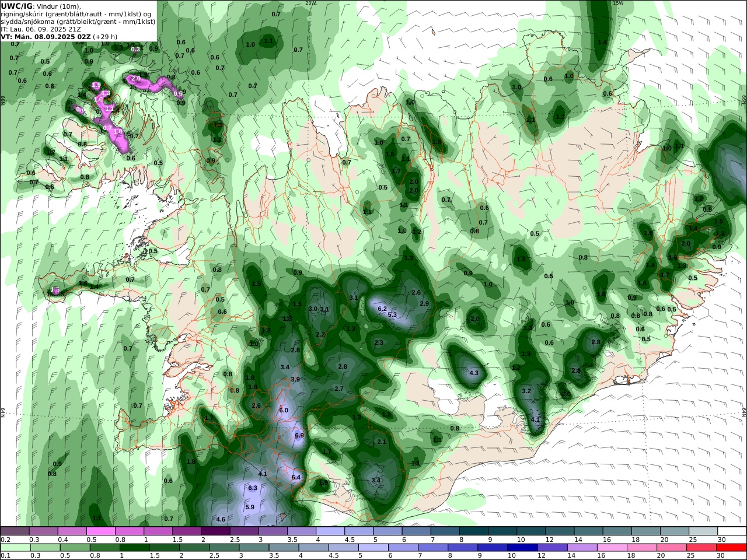Viewport: 747px width, 560px height.
Task: Click the initial time line 'IT: Lau. 06. 09. 2025 21Z'
Action: tap(41, 29)
